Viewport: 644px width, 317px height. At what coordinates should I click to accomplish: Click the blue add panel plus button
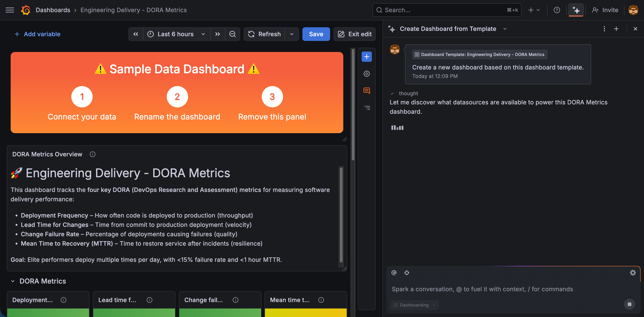(367, 57)
